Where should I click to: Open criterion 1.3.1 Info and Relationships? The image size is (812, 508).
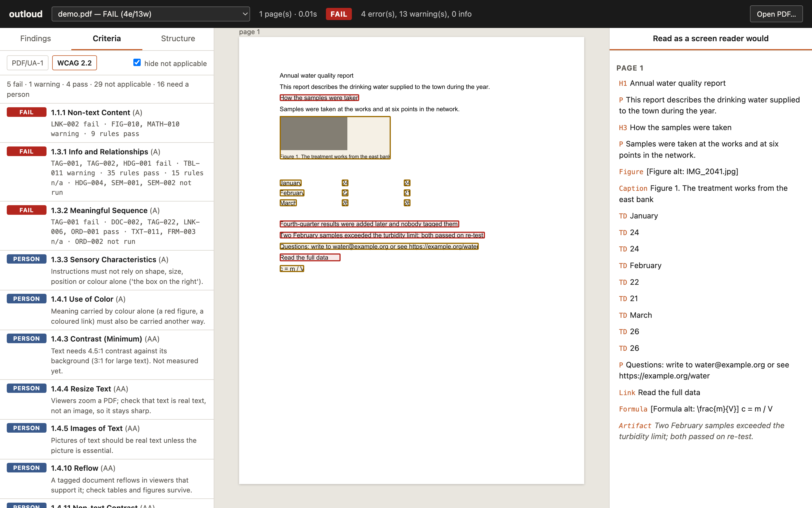click(107, 172)
